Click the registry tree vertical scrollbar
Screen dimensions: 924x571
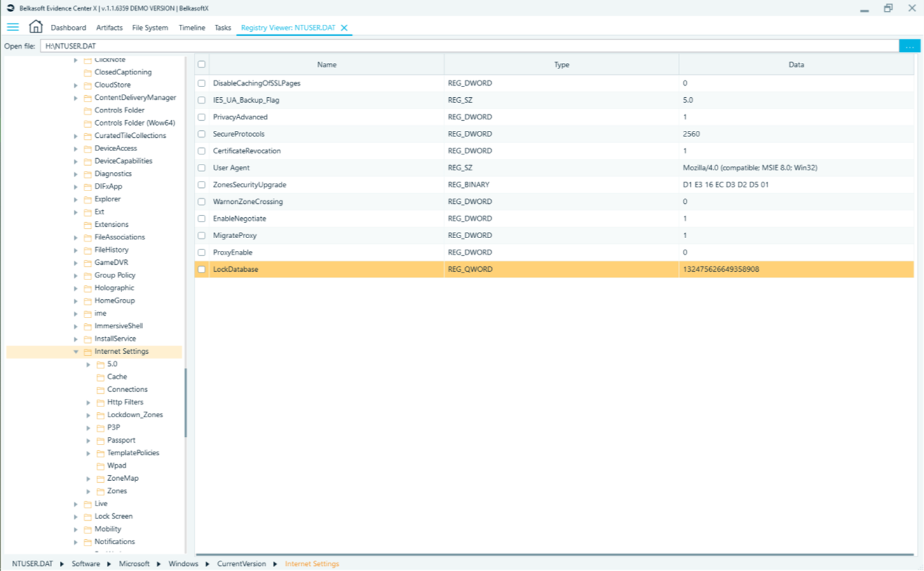point(186,403)
